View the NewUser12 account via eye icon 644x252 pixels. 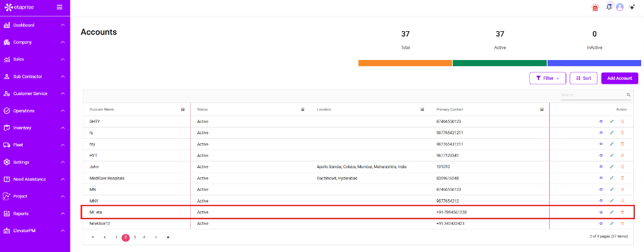[600, 223]
